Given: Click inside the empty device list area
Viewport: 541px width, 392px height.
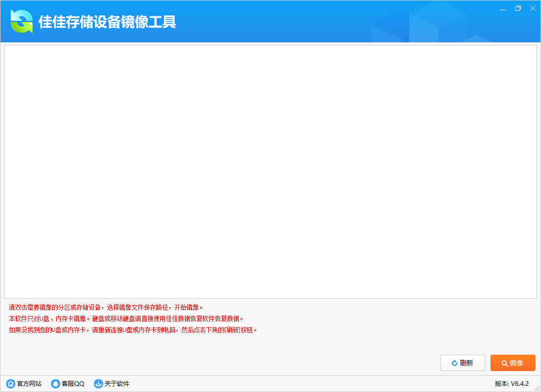Looking at the screenshot, I should click(270, 171).
